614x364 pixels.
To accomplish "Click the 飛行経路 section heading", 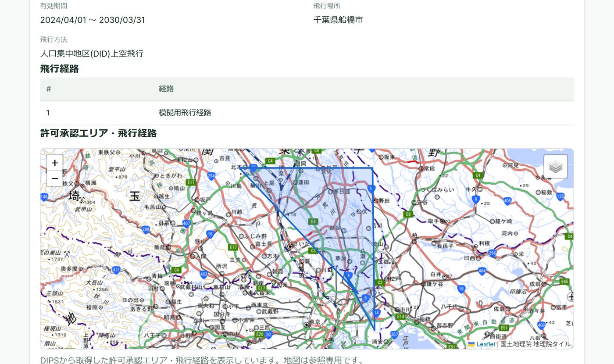I will [60, 69].
